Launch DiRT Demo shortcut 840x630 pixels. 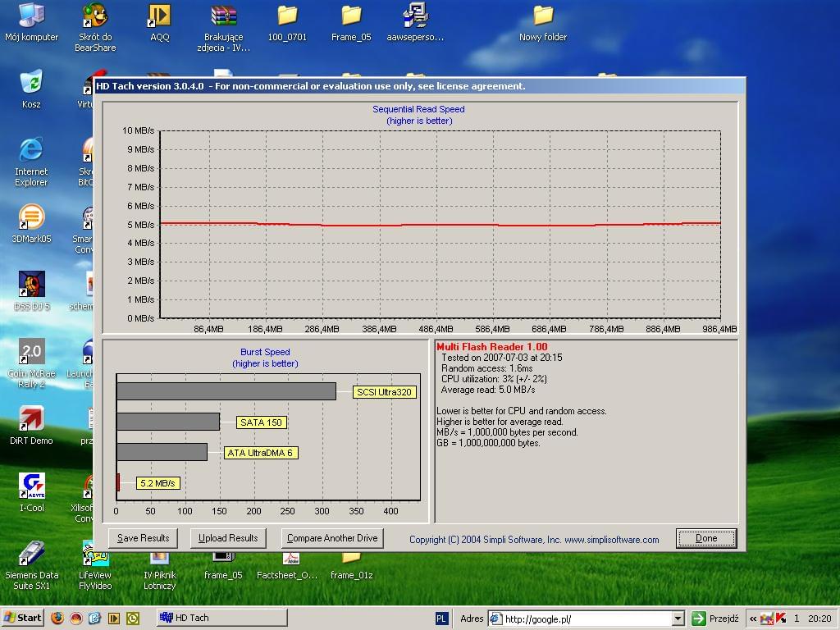tap(31, 425)
